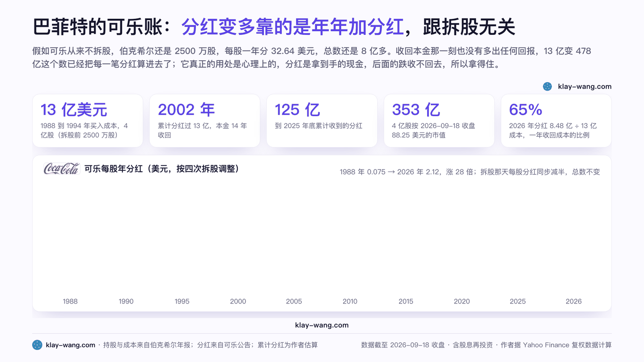Click the 2026 axis label on the chart
This screenshot has height=362, width=644.
point(574,301)
